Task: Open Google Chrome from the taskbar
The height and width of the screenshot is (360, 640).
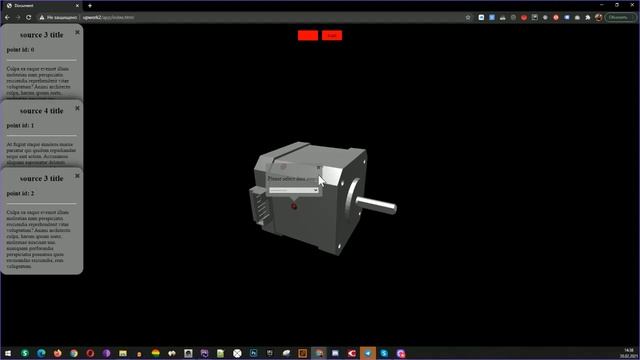Action: [74, 353]
